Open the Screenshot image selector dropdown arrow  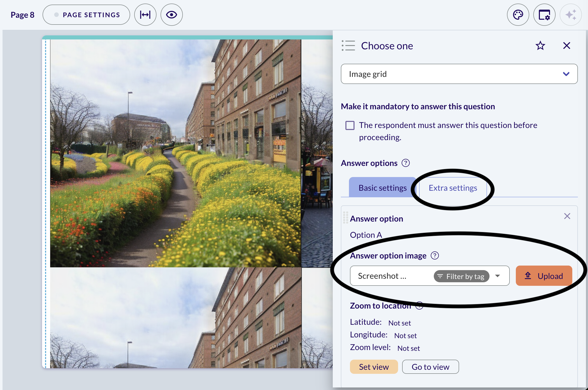coord(498,276)
